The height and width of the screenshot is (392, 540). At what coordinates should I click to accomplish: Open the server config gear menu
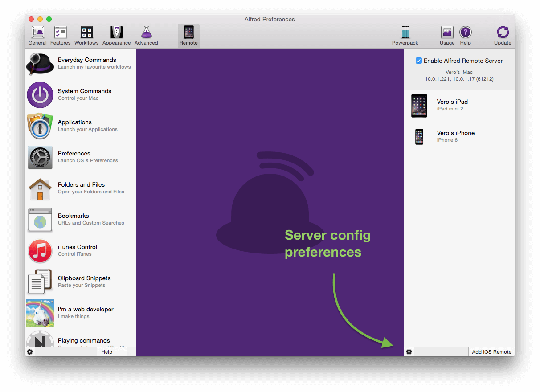(409, 352)
